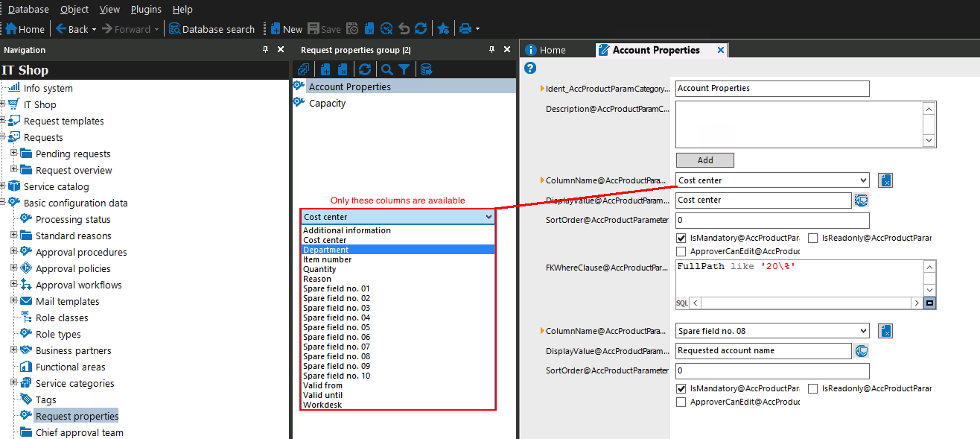980x439 pixels.
Task: Click the FKWhereClause horizontal scrollbar
Action: point(806,303)
